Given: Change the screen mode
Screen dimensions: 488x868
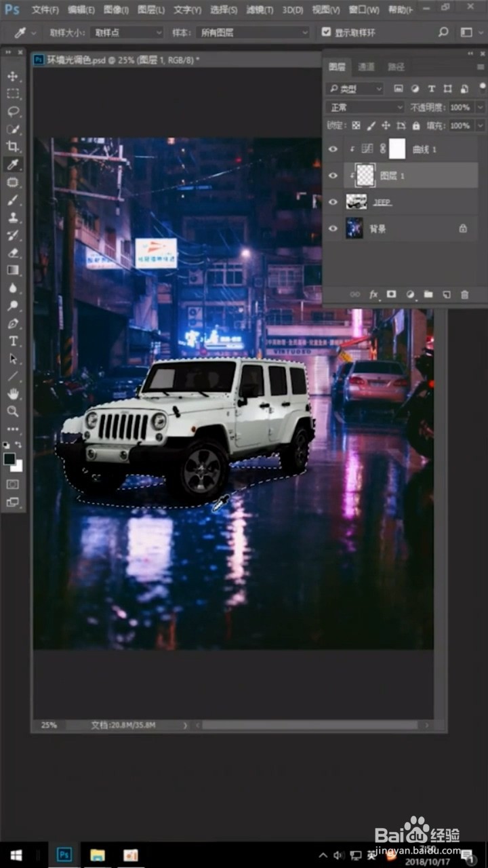Looking at the screenshot, I should [x=13, y=502].
